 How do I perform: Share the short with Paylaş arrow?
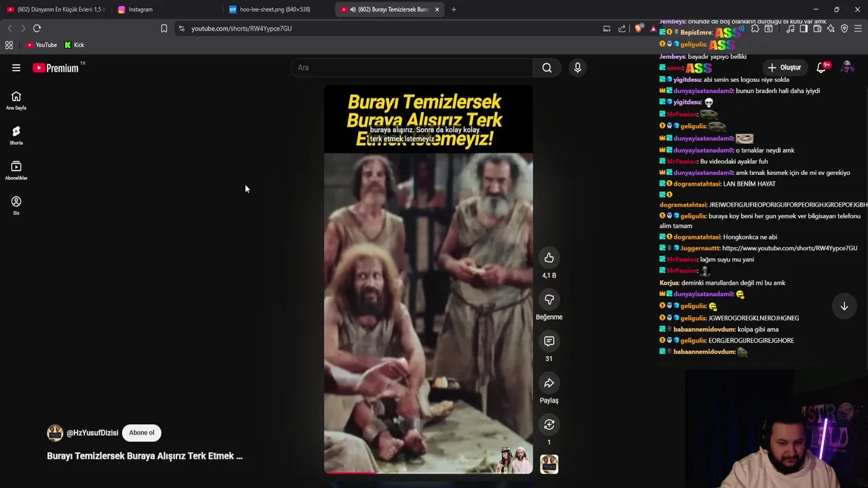click(x=549, y=383)
